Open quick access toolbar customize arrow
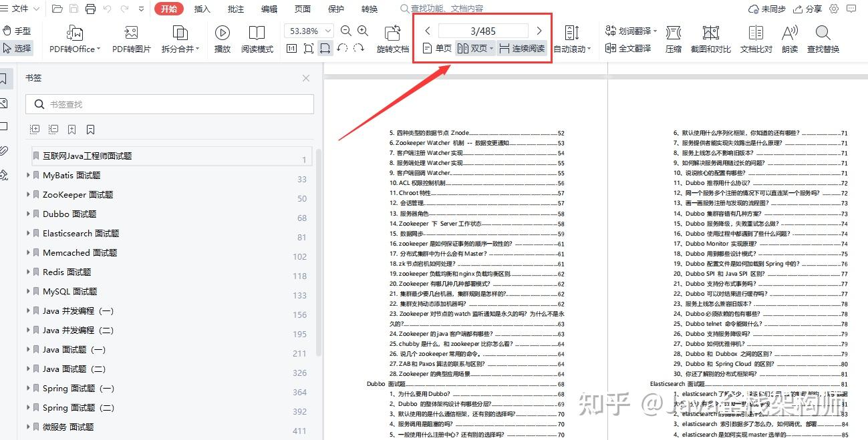868x440 pixels. [141, 9]
